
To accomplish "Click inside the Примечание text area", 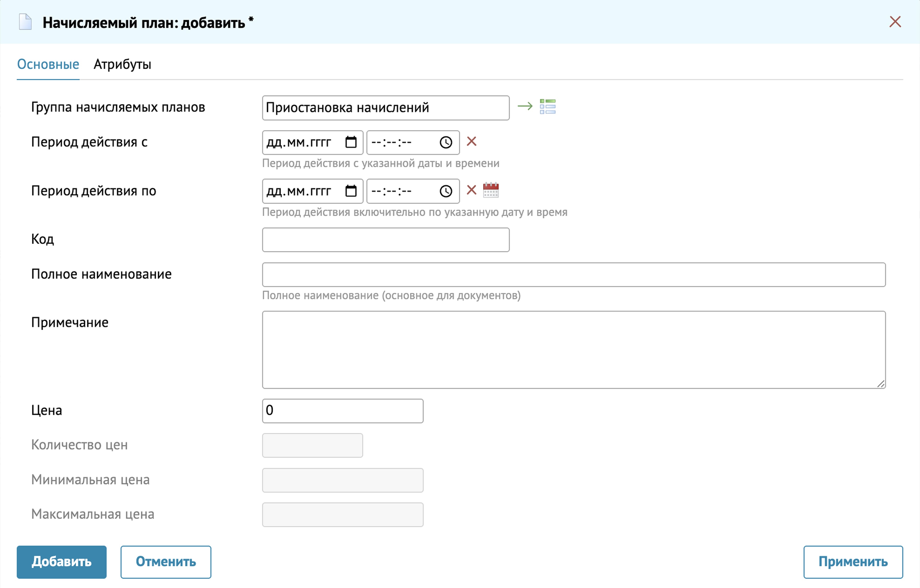I will 573,349.
